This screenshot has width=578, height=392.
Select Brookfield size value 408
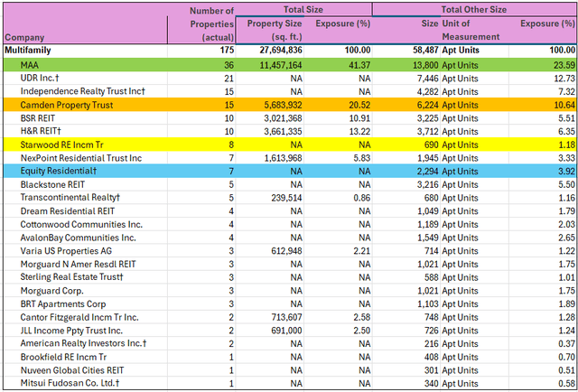coord(432,357)
